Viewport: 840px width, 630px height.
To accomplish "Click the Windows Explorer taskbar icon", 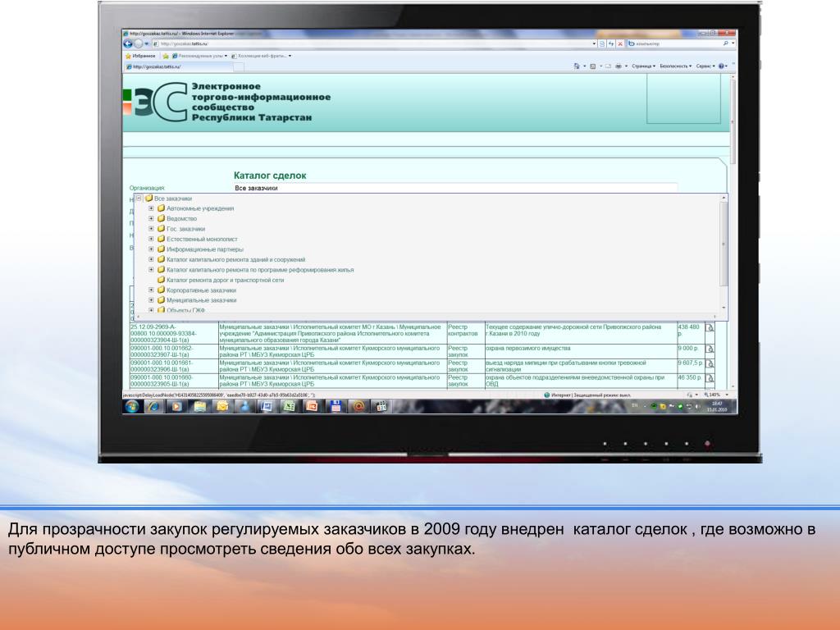I will point(199,407).
